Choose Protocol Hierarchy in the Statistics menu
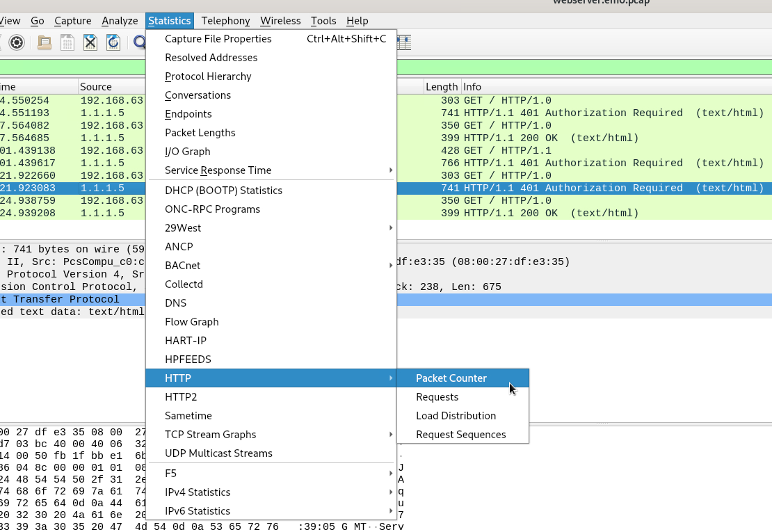772x532 pixels. click(x=208, y=76)
